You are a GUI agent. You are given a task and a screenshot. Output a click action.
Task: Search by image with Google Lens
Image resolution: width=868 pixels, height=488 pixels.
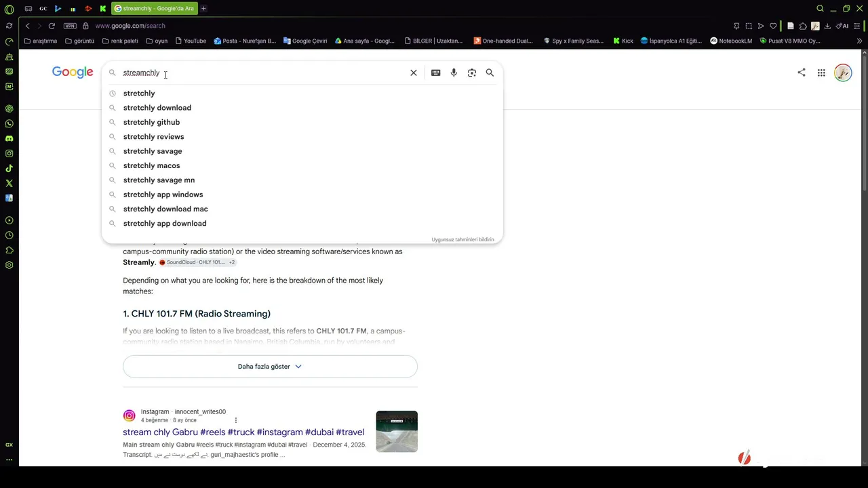[x=472, y=73]
